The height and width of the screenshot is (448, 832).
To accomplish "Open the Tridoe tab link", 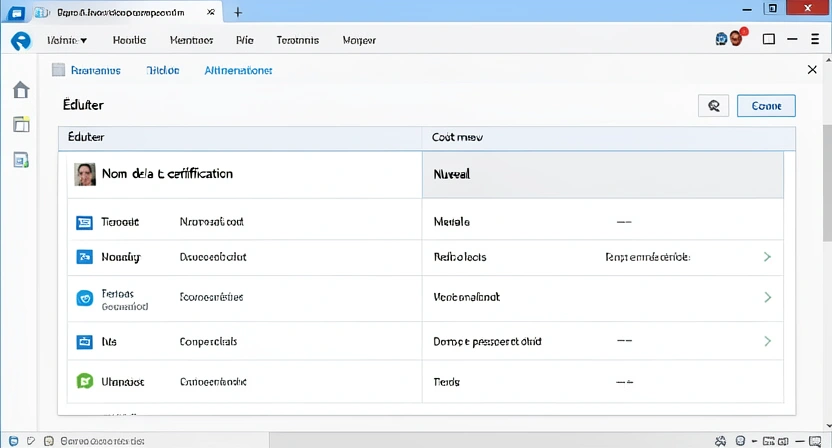I will pos(162,71).
